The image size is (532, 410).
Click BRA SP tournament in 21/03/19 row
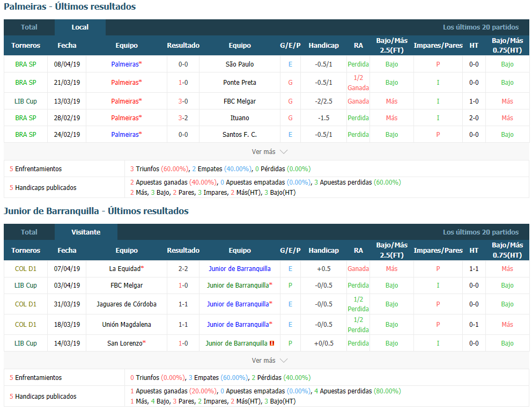click(26, 83)
